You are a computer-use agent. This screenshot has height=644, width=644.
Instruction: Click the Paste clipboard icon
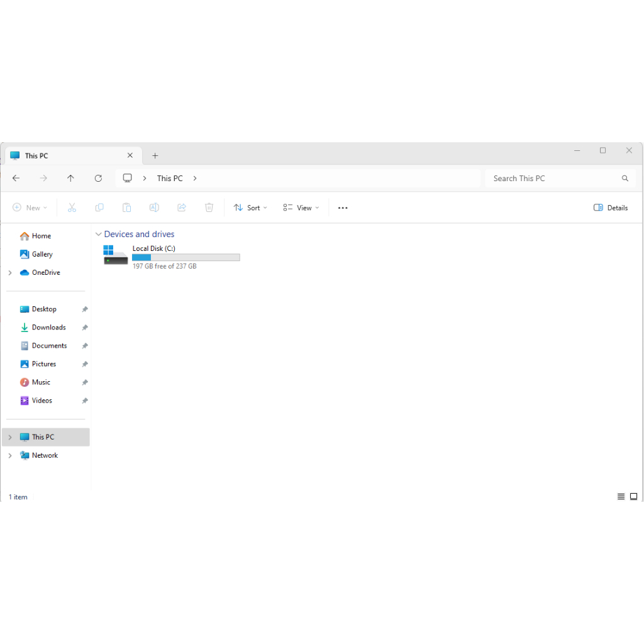126,208
